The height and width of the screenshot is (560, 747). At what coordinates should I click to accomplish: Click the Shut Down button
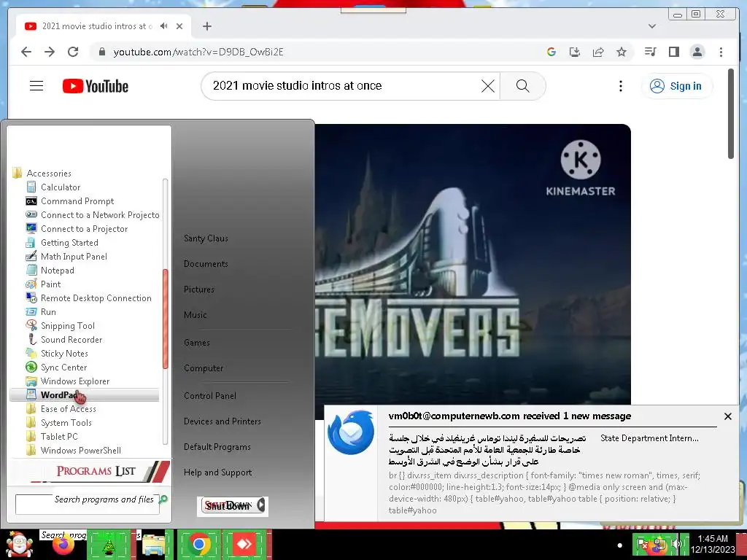click(228, 506)
